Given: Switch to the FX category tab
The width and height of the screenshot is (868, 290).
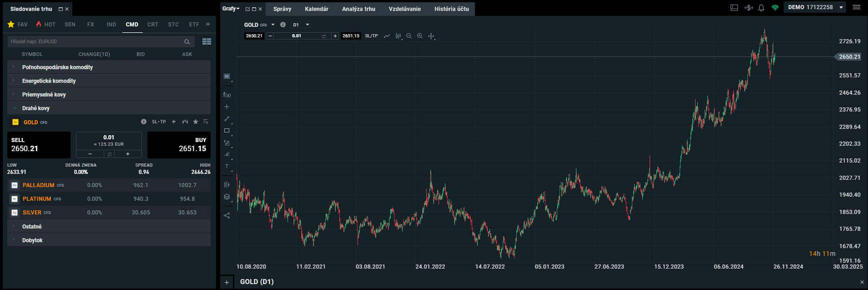Looking at the screenshot, I should (x=91, y=25).
